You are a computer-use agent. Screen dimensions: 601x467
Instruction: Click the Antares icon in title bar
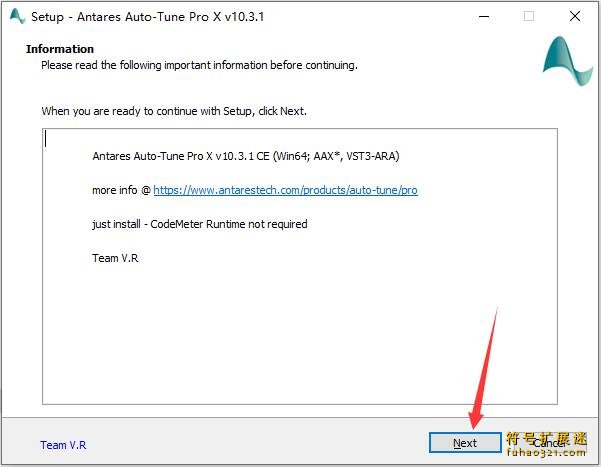pyautogui.click(x=17, y=16)
